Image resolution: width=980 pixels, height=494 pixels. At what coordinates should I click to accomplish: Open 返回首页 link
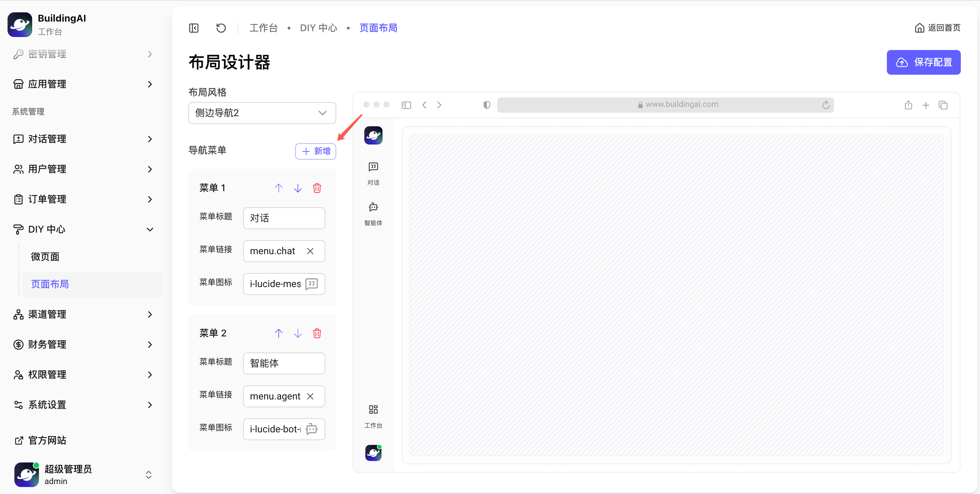pyautogui.click(x=938, y=28)
